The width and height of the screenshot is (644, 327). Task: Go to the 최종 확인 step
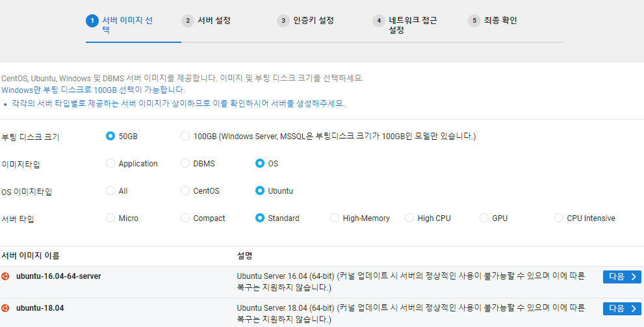[500, 21]
